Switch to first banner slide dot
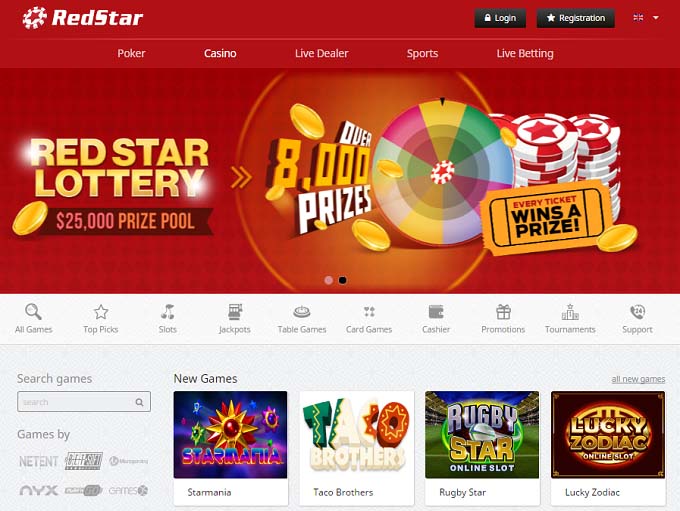 pyautogui.click(x=329, y=280)
